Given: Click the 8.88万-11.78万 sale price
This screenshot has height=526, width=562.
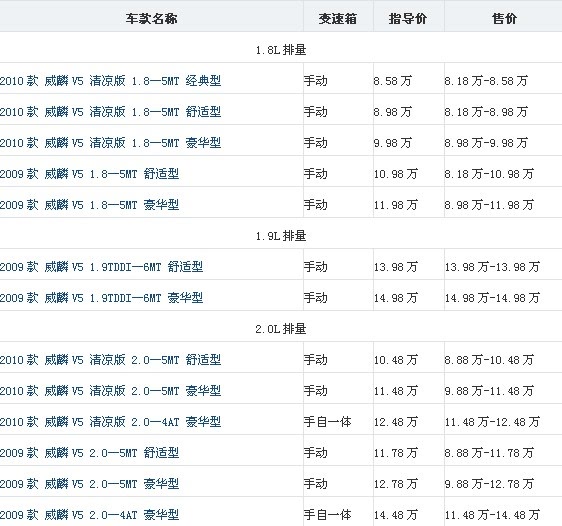Looking at the screenshot, I should coord(489,453).
